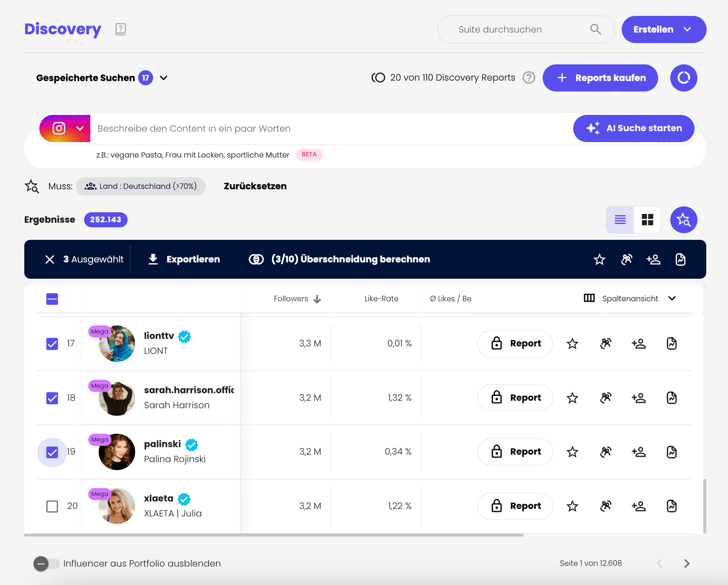Open the Discovery help icon
Viewport: 728px width, 585px height.
[120, 29]
